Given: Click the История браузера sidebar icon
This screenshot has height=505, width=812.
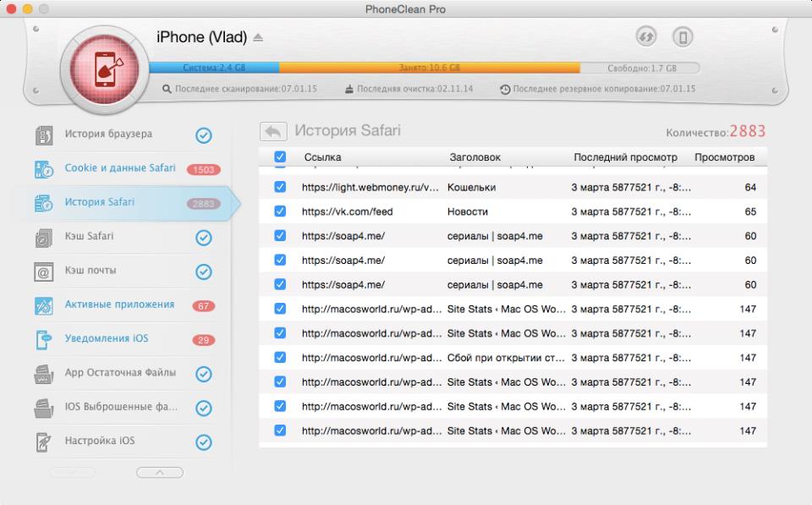Looking at the screenshot, I should pos(44,135).
